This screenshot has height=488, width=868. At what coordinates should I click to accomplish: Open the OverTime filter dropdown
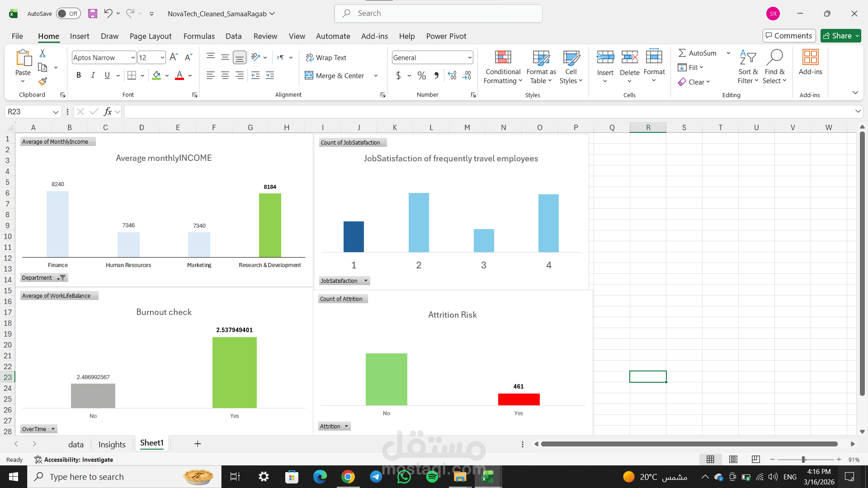click(x=53, y=429)
